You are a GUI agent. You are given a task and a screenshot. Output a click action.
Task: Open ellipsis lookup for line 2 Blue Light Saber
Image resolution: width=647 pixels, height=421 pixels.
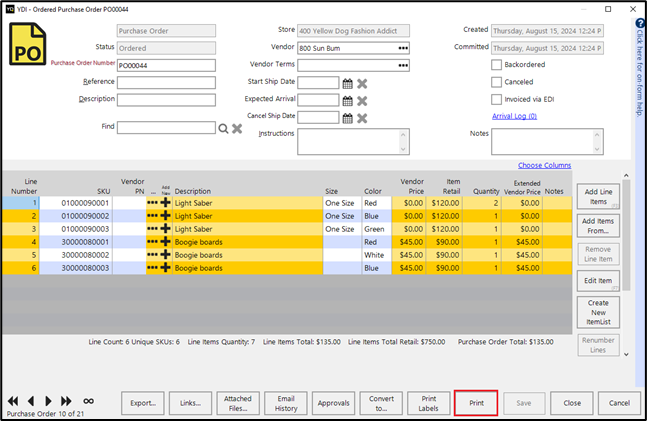(x=152, y=216)
